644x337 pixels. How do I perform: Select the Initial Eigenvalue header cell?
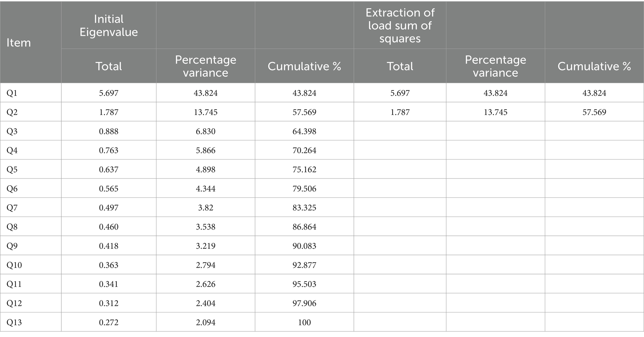pos(109,26)
